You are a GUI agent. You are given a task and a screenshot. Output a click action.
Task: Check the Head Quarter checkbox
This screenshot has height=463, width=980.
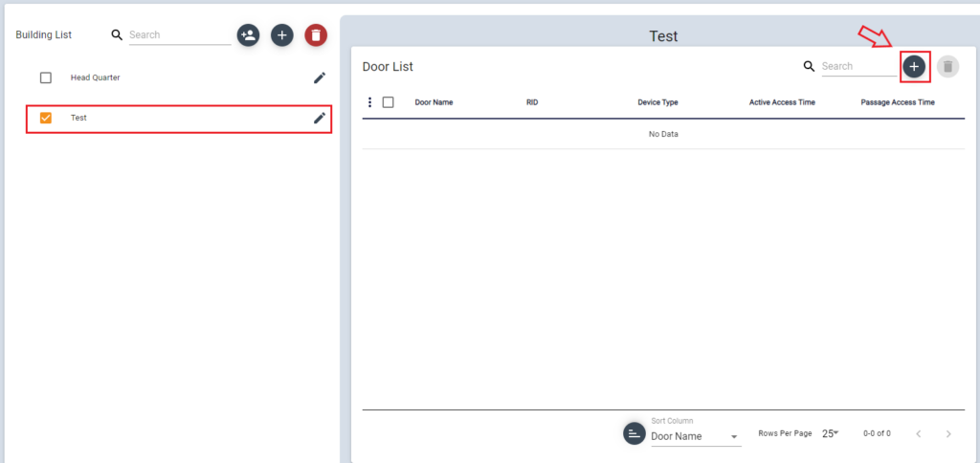(x=45, y=77)
